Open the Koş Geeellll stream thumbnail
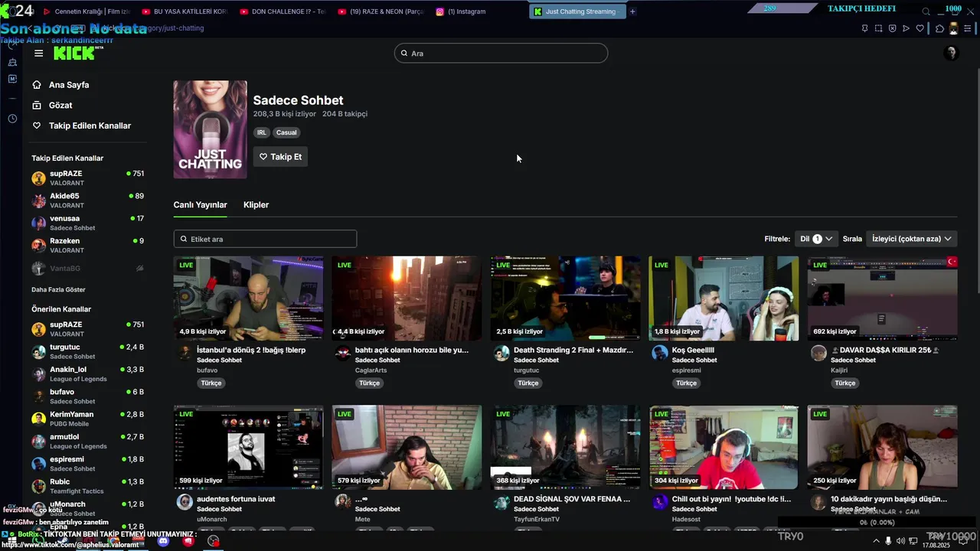Image resolution: width=980 pixels, height=551 pixels. (x=724, y=298)
